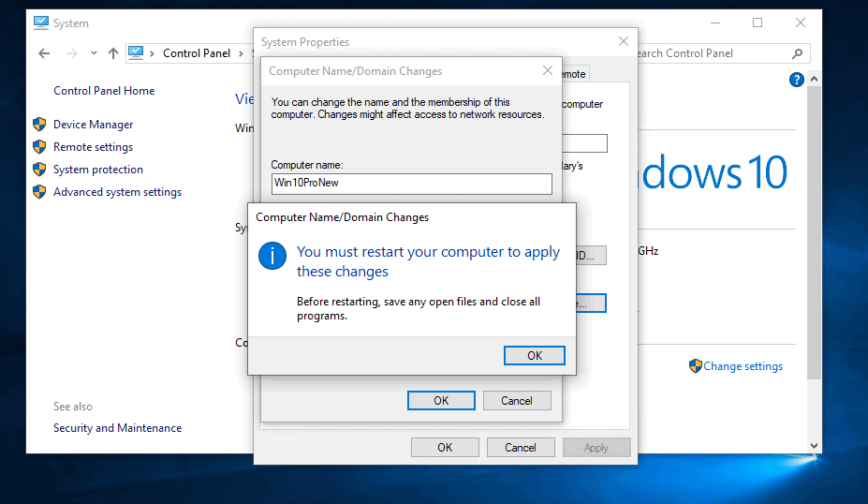Open Help with the blue question mark icon

(796, 80)
